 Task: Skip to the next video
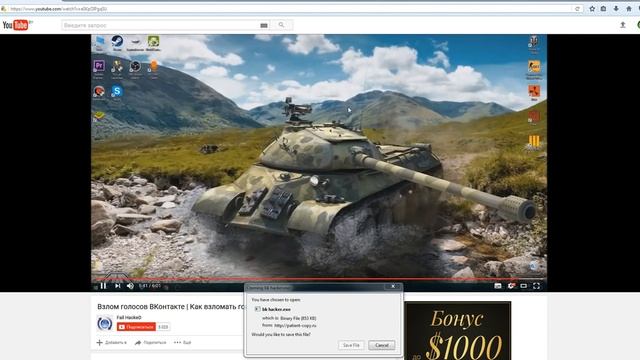coord(118,286)
